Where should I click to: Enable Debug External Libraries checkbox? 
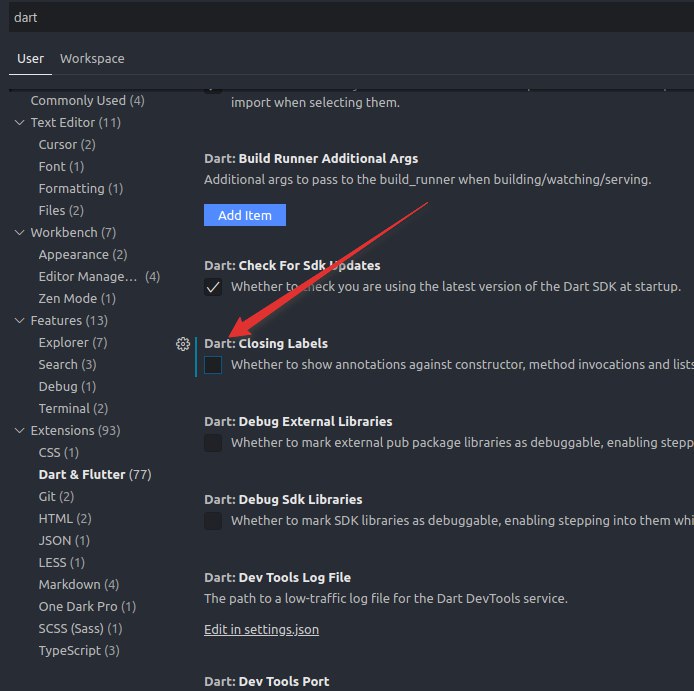213,443
